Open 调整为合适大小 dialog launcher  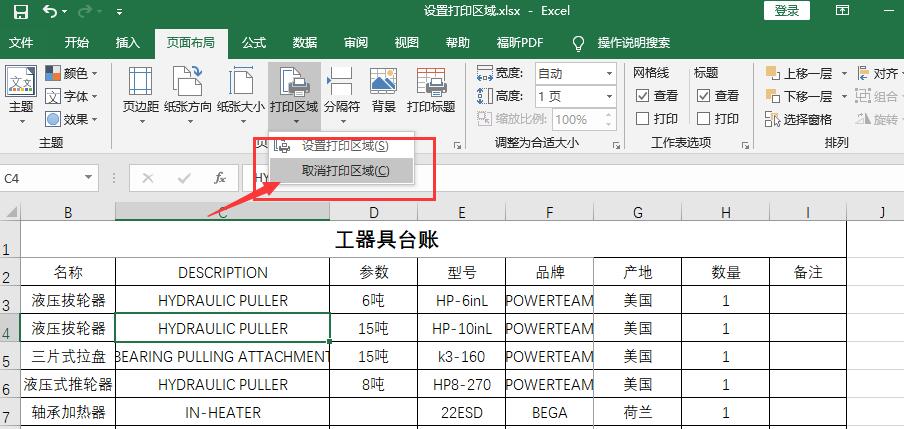(616, 145)
